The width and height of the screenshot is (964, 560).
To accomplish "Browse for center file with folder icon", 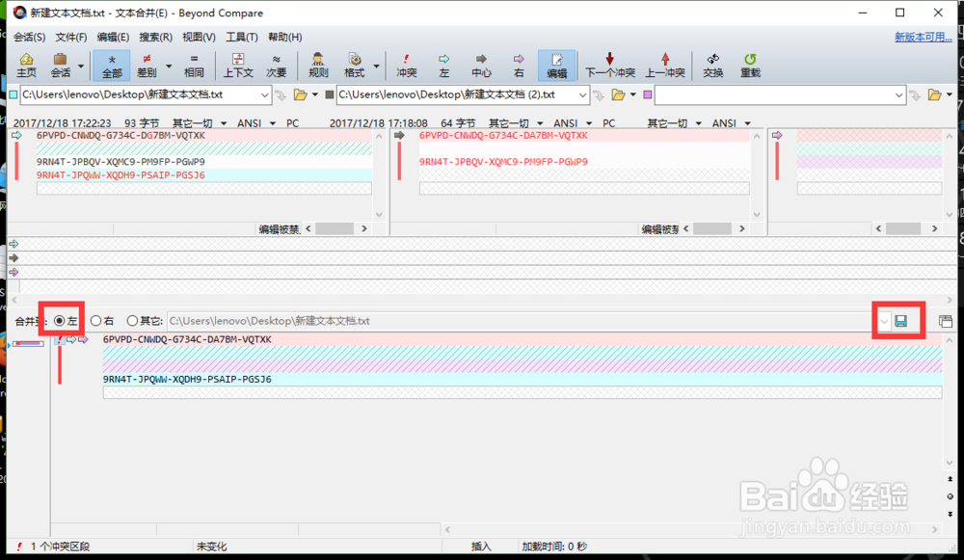I will [x=619, y=94].
